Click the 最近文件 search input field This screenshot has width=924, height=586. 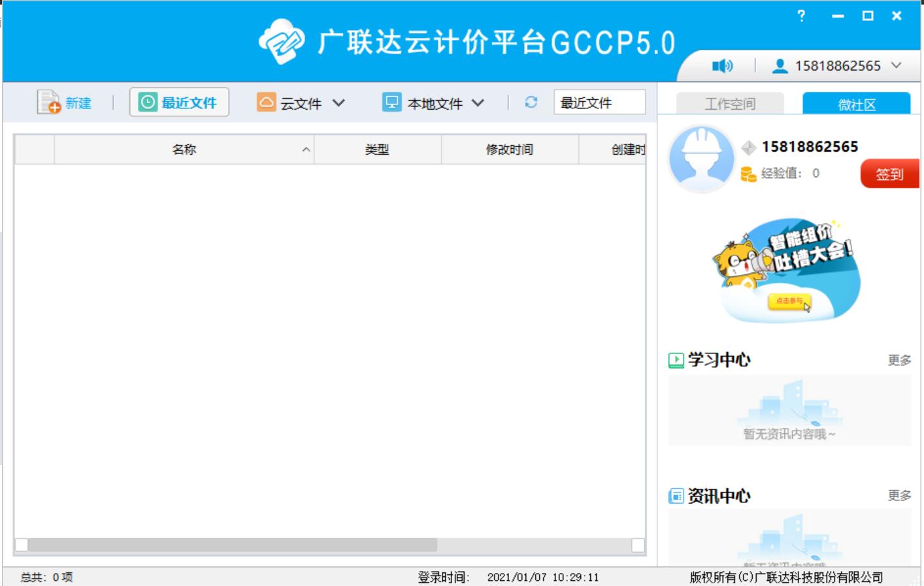[599, 103]
